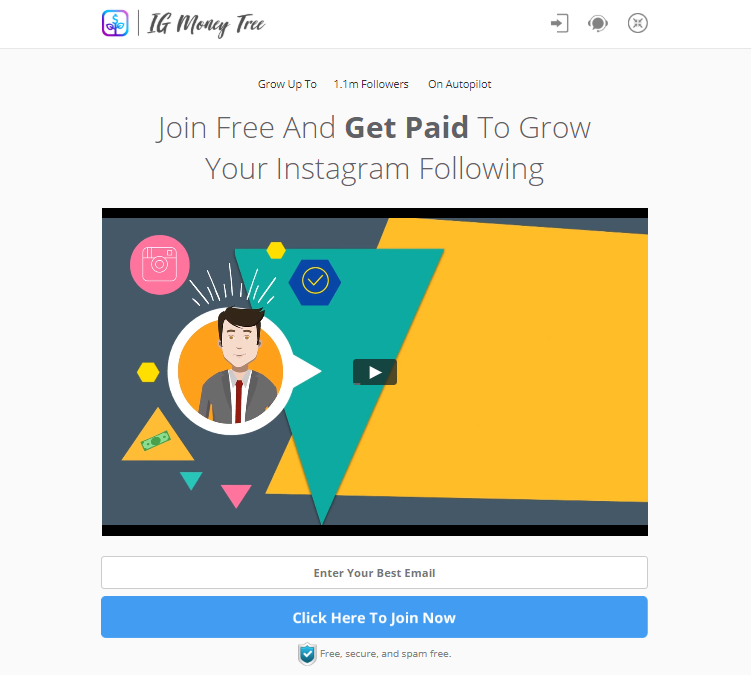Click the IG Money Tree logo icon

coord(115,23)
